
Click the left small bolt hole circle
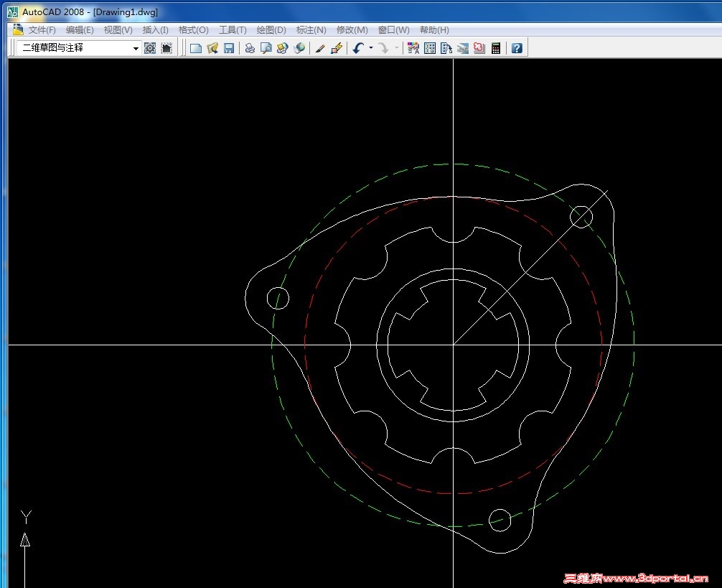click(x=278, y=299)
